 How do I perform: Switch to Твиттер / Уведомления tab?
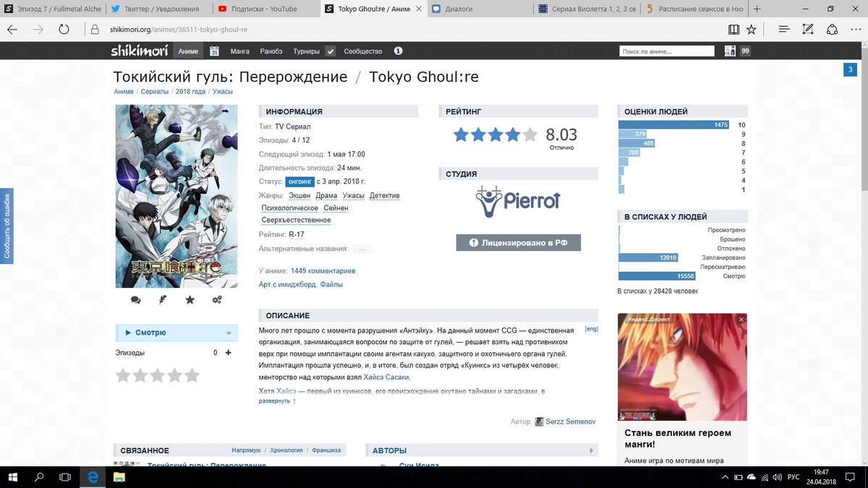click(x=158, y=9)
